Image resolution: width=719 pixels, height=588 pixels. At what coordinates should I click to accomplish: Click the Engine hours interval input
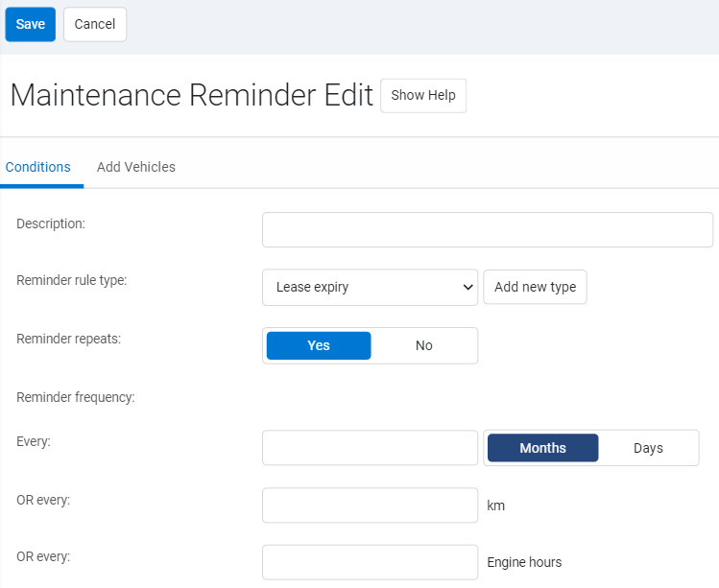pyautogui.click(x=370, y=562)
